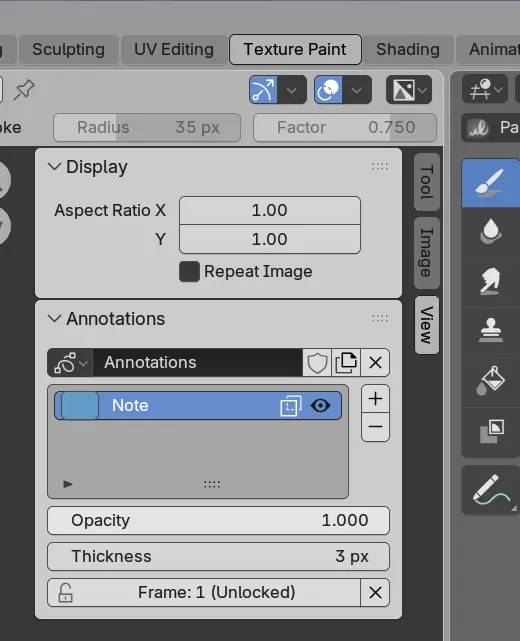Open the Note layer color swatch
Image resolution: width=520 pixels, height=641 pixels.
80,406
